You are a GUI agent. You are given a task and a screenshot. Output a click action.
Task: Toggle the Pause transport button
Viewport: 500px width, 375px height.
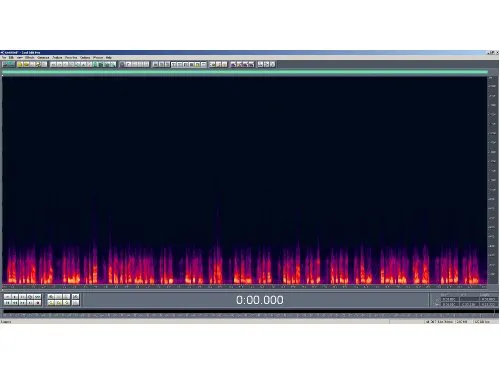pyautogui.click(x=23, y=297)
